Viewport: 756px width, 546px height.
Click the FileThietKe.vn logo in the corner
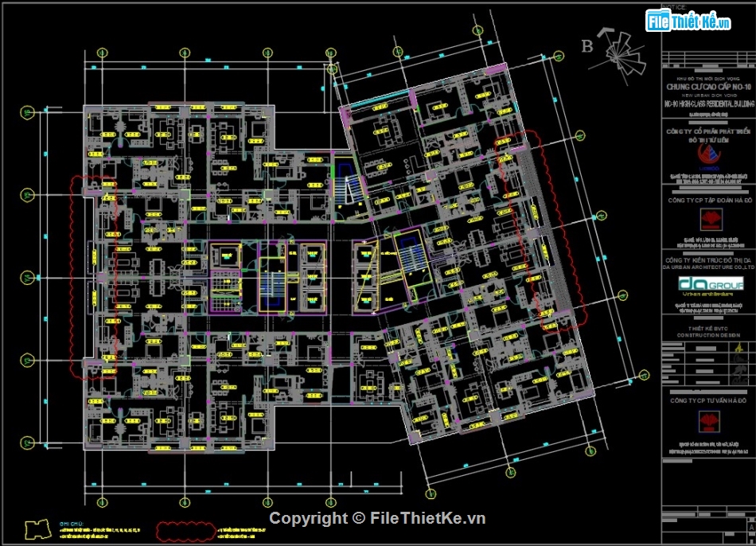[688, 21]
